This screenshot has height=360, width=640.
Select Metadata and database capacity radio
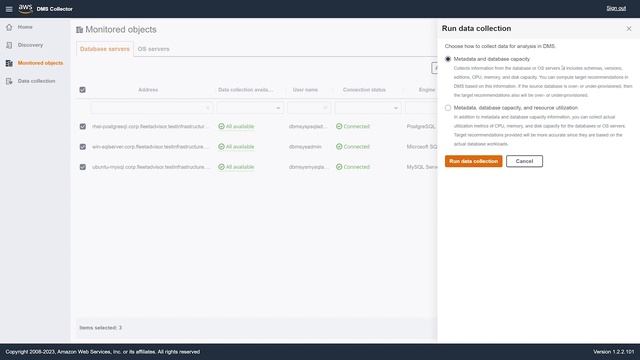click(448, 59)
